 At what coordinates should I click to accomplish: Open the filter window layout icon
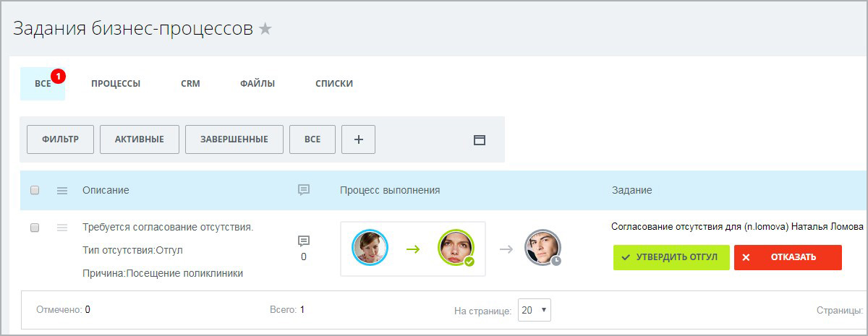tap(479, 139)
